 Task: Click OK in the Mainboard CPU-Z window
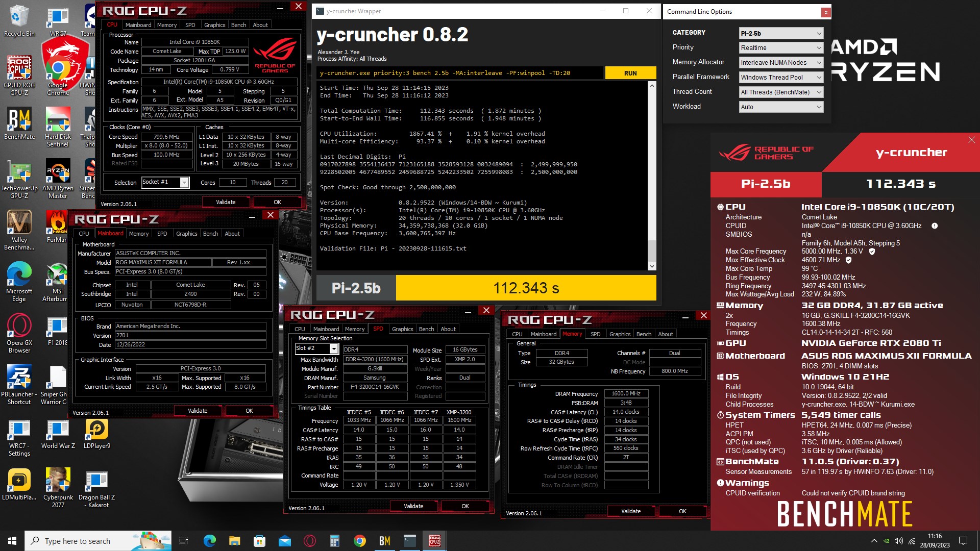coord(249,411)
